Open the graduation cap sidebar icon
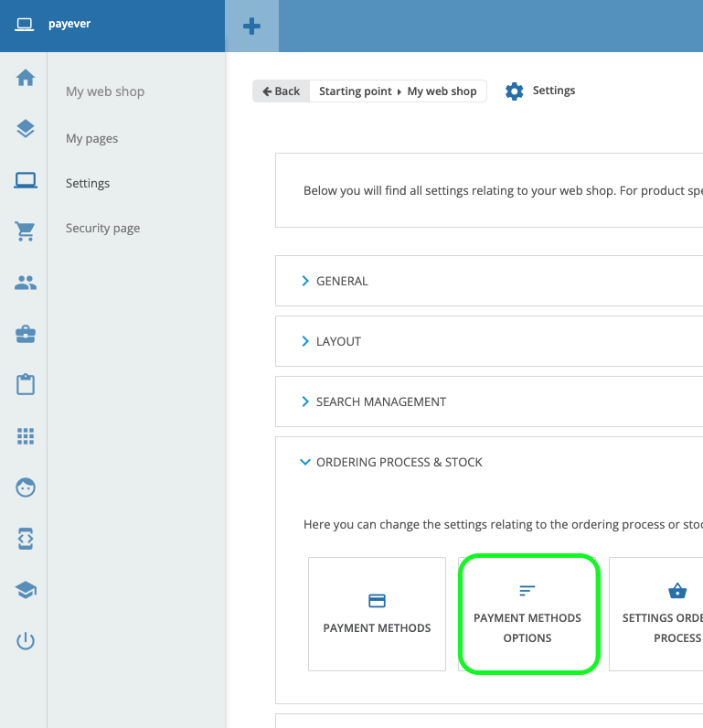 (x=26, y=590)
